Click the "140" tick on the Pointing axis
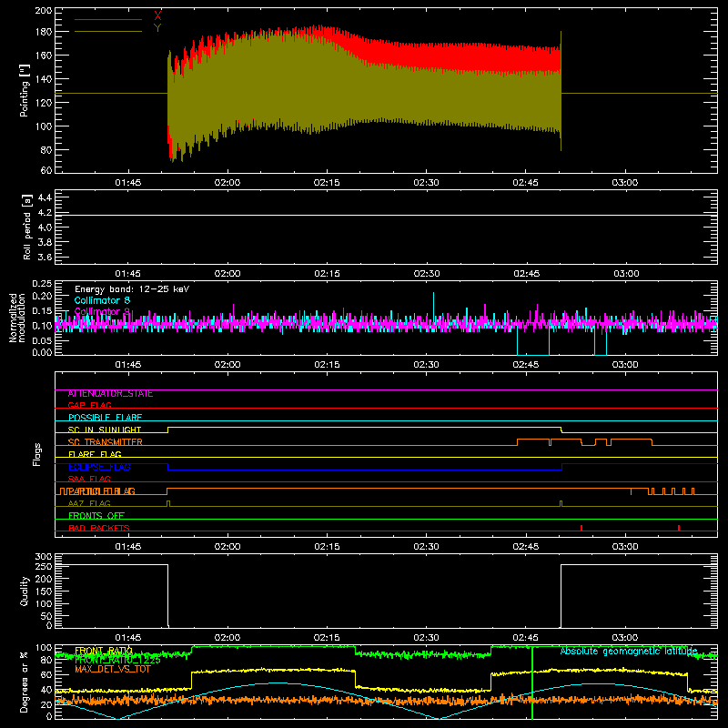 click(x=44, y=79)
